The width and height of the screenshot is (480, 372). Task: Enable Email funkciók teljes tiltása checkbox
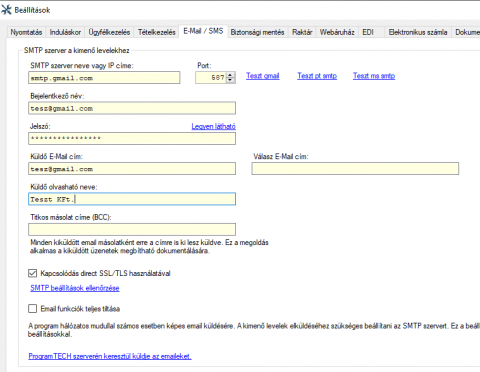click(x=33, y=309)
